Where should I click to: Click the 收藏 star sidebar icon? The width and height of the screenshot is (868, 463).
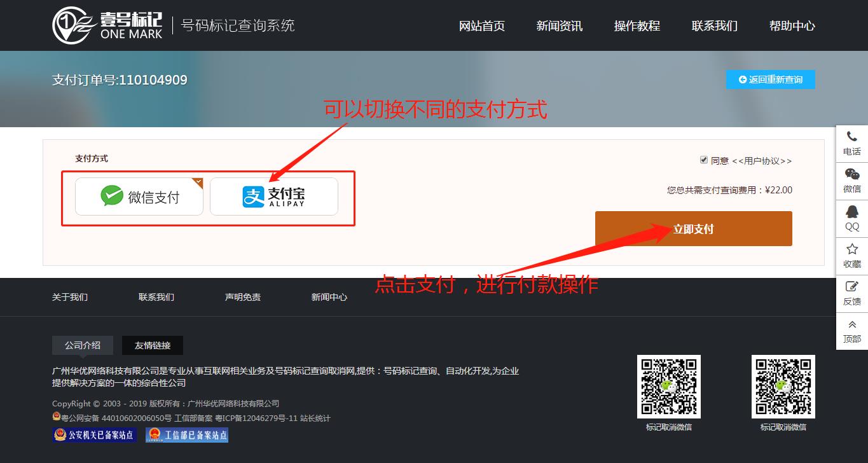852,256
